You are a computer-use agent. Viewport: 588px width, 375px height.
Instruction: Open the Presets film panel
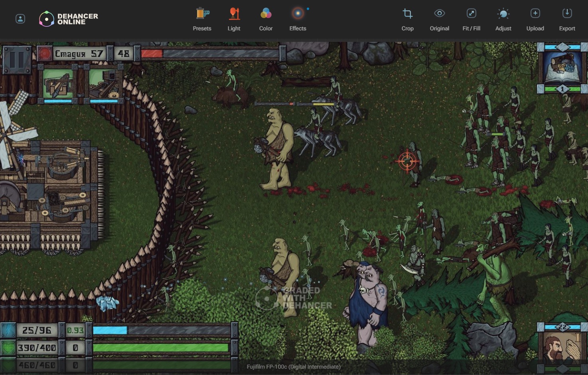(202, 19)
